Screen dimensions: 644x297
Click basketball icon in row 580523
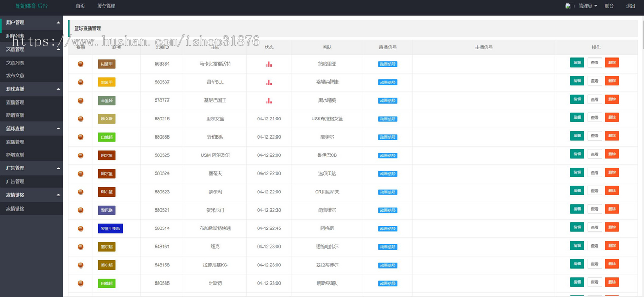pos(80,192)
